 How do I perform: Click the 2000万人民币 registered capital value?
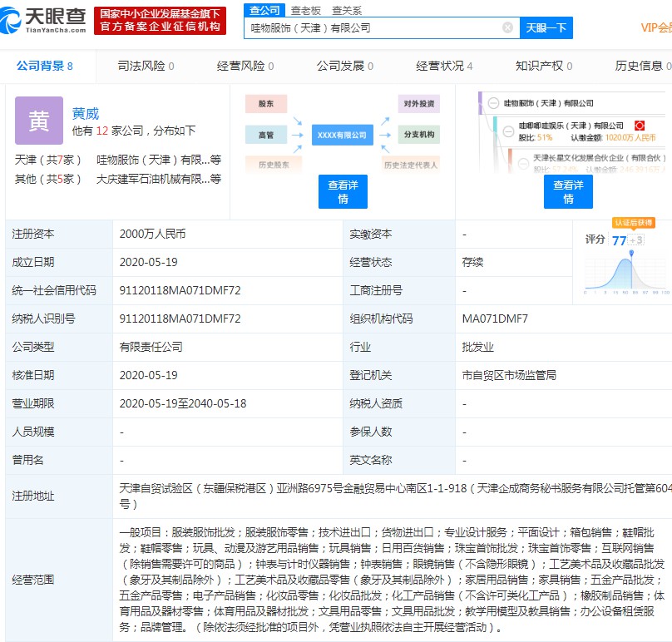[152, 234]
